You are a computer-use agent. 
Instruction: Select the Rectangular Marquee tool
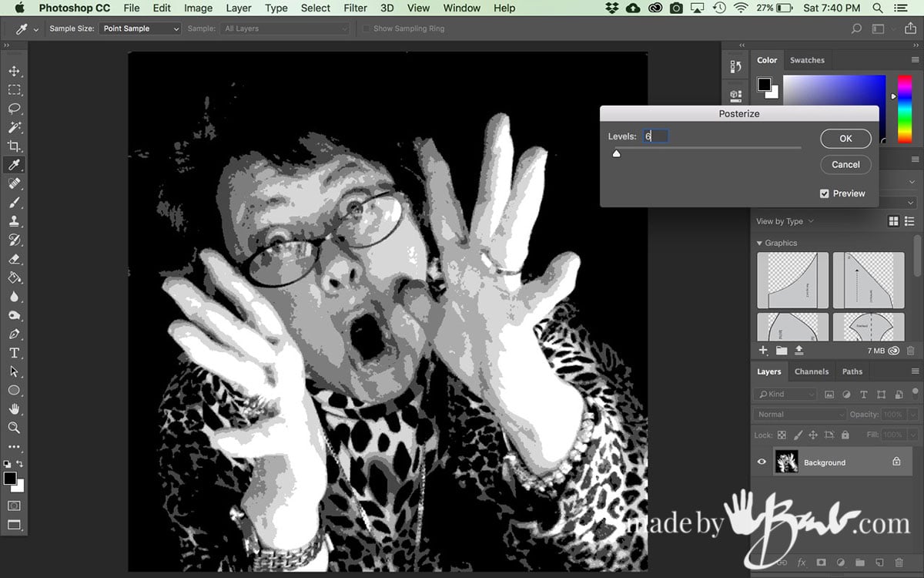14,90
